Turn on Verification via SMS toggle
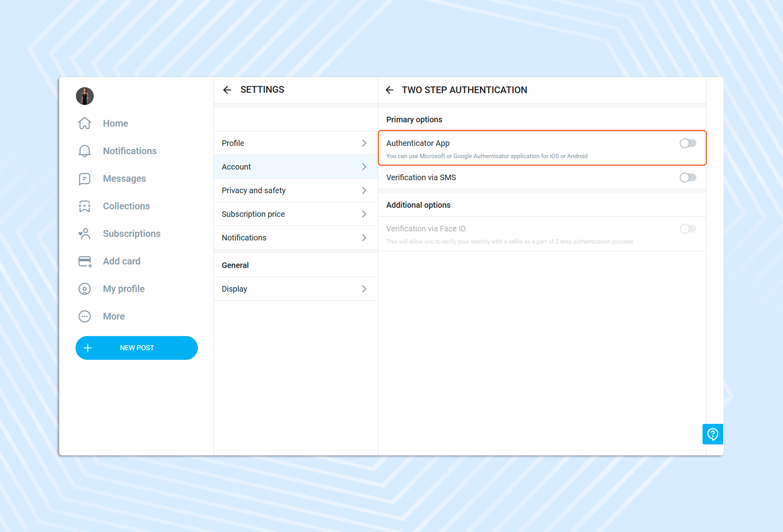Image resolution: width=783 pixels, height=532 pixels. click(x=688, y=177)
